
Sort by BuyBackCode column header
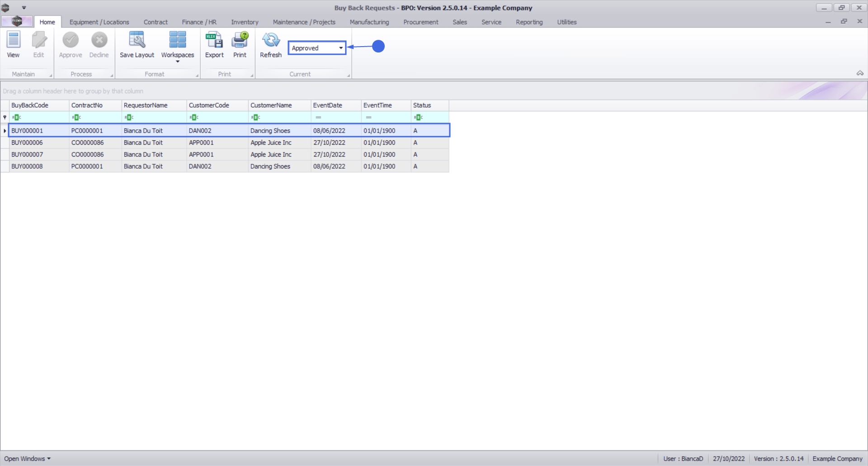pos(39,105)
